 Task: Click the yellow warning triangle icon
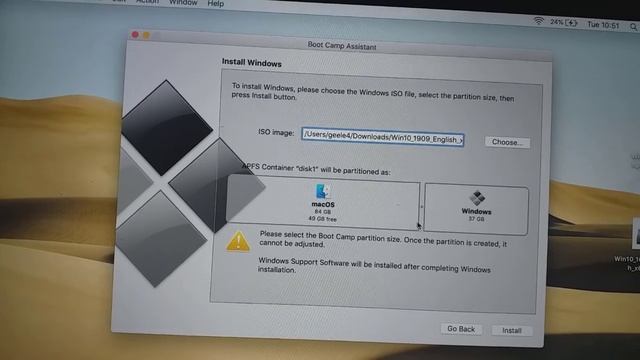[x=238, y=242]
